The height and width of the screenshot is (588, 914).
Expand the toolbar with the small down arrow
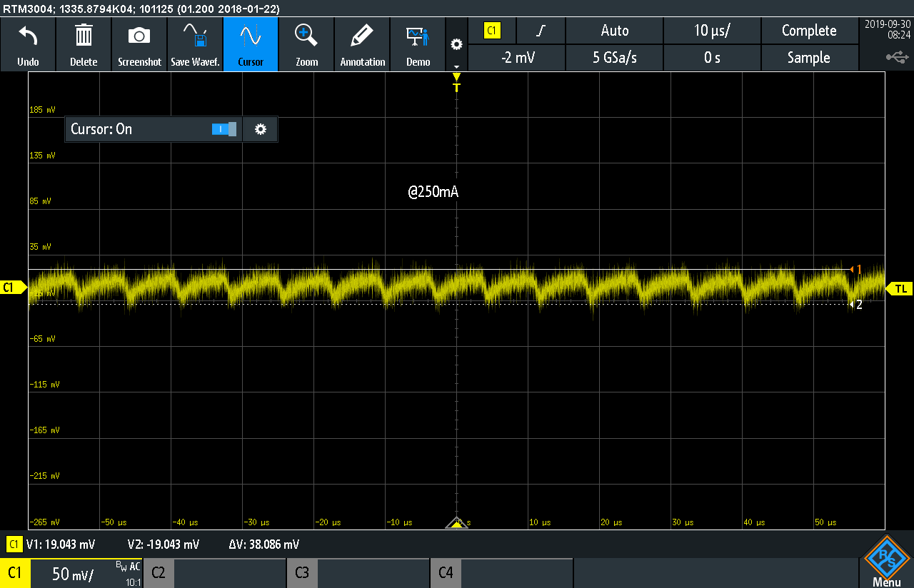pos(456,66)
